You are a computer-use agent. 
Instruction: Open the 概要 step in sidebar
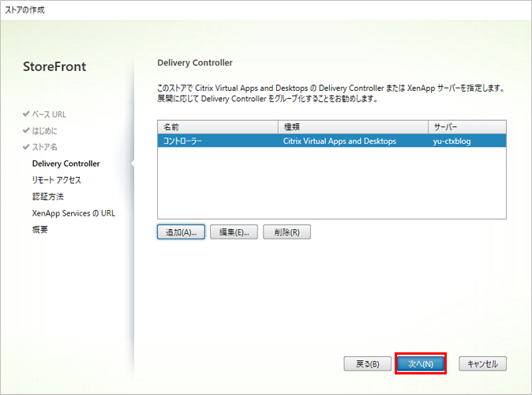40,230
